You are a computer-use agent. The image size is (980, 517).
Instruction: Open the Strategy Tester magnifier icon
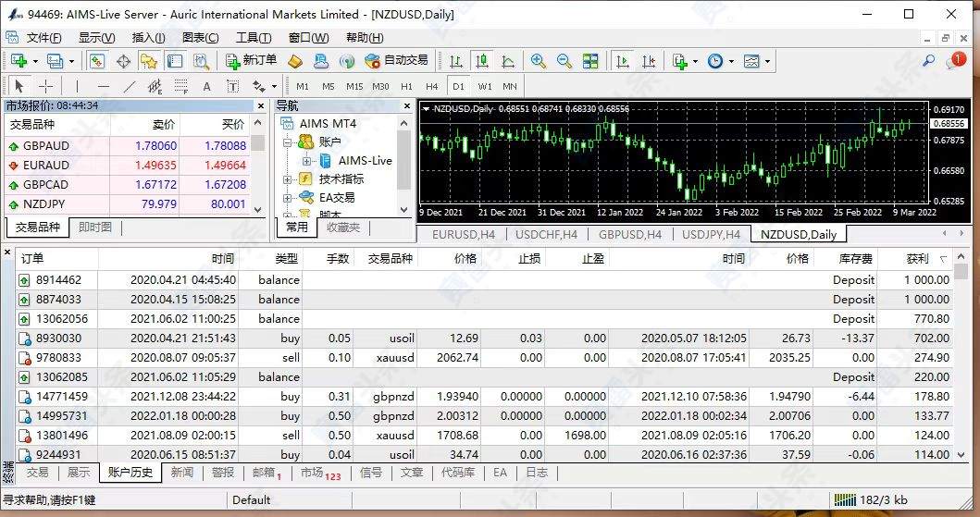coord(201,61)
